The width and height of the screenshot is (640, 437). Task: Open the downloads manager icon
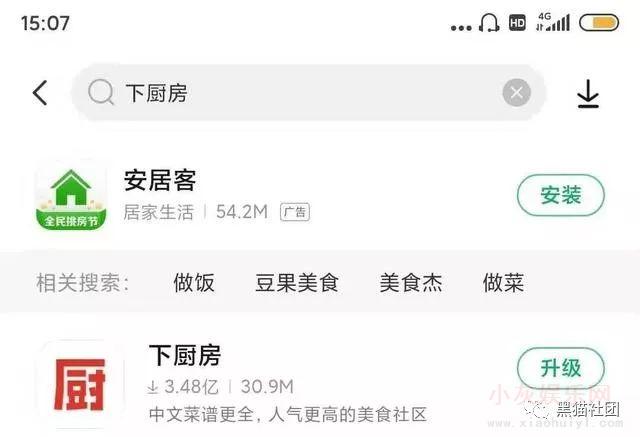[588, 94]
